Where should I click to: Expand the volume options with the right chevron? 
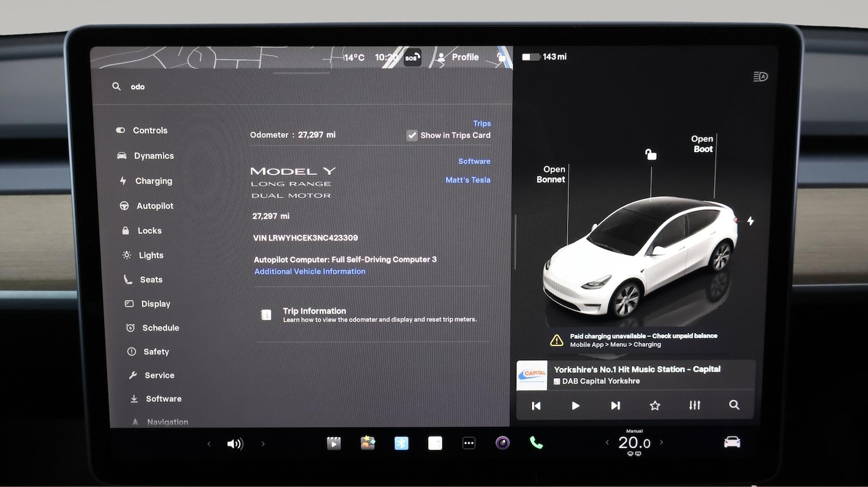click(x=263, y=443)
